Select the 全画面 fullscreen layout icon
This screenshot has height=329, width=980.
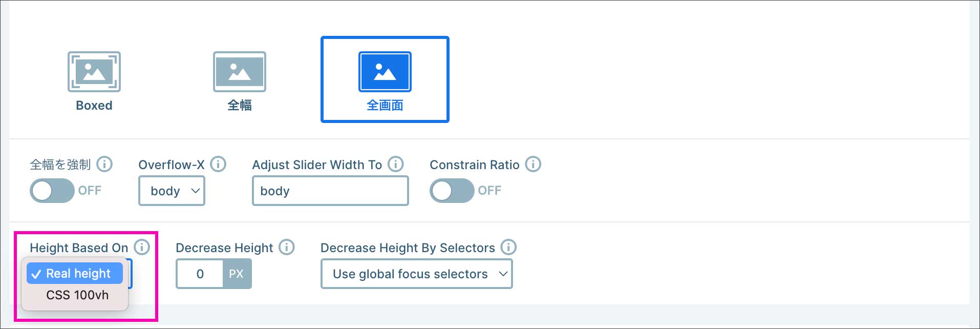[385, 72]
